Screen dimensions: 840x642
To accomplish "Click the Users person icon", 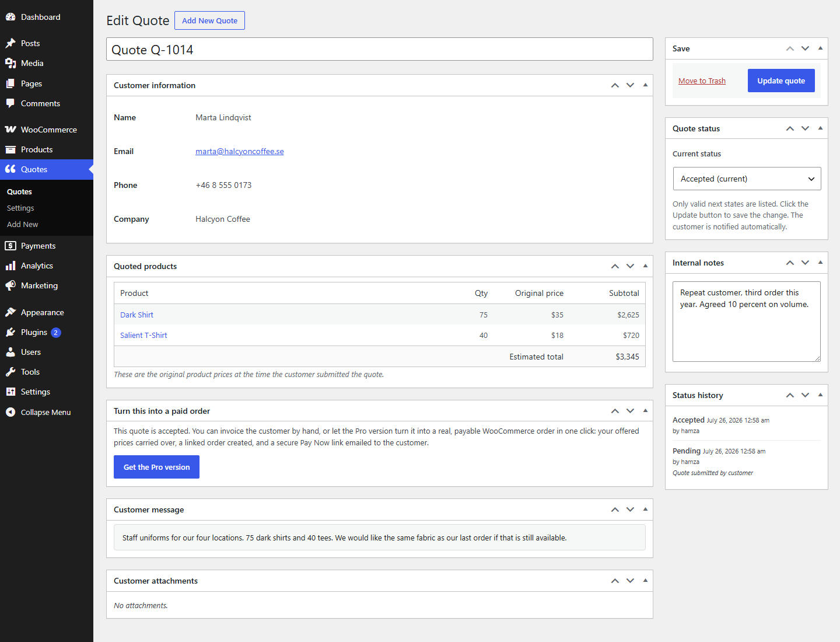I will pyautogui.click(x=10, y=352).
